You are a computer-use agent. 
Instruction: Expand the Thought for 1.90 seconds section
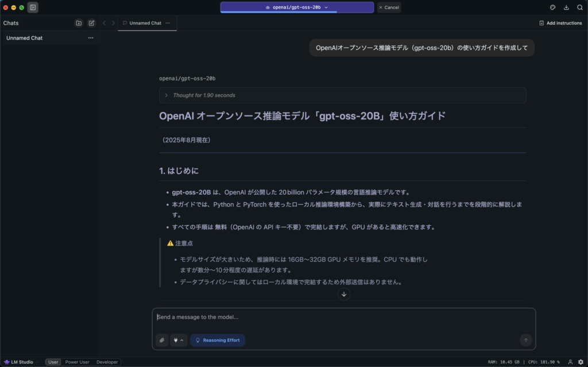(342, 95)
